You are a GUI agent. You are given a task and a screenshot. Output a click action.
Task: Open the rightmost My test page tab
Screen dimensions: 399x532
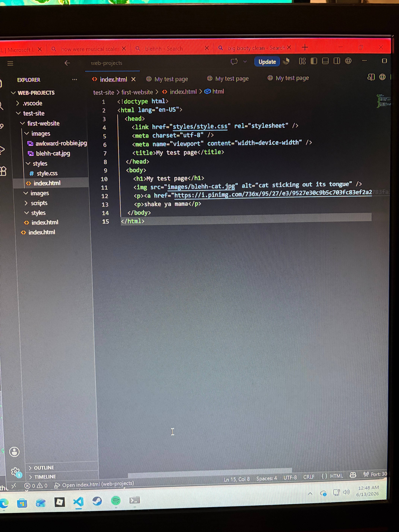coord(288,78)
